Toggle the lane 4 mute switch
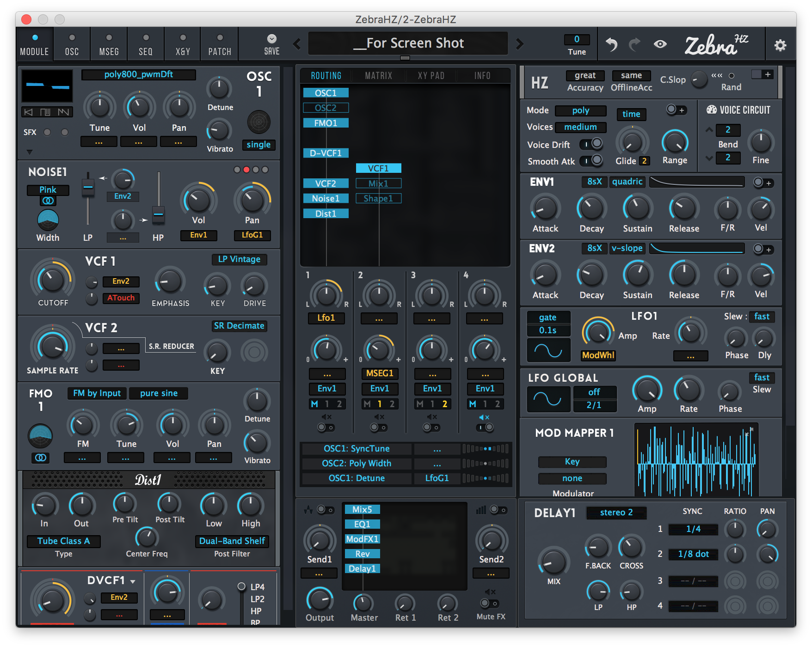Image resolution: width=812 pixels, height=647 pixels. [485, 428]
